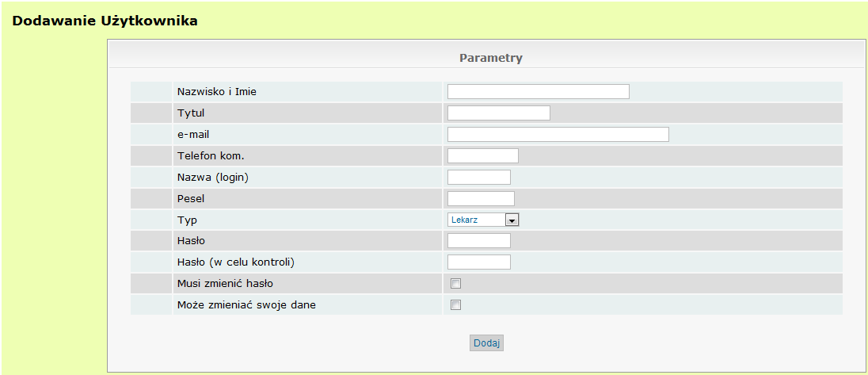Click the Nazwisko i Imie label text
The width and height of the screenshot is (868, 375).
click(x=216, y=92)
